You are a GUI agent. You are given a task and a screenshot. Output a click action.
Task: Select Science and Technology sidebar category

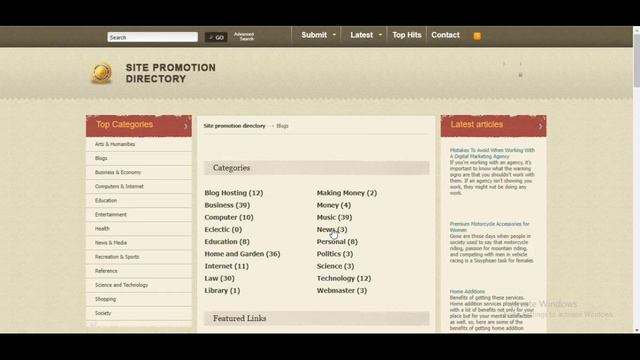point(121,285)
